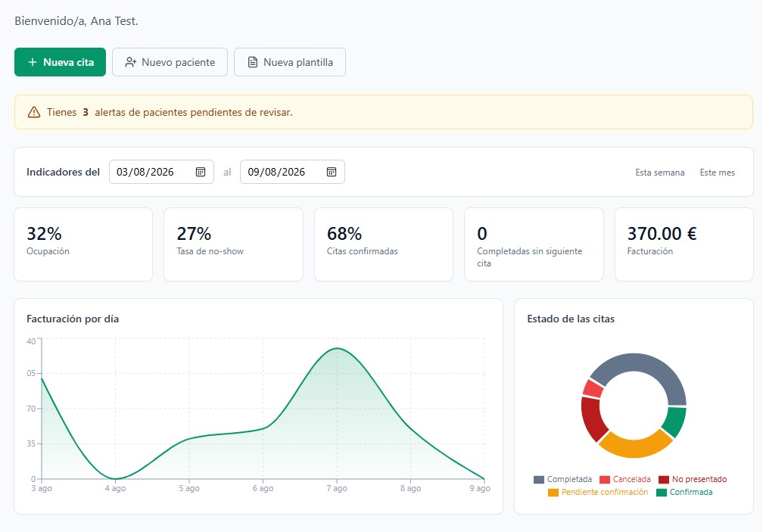Click the 32% Ocupación card
763x532 pixels.
point(83,244)
